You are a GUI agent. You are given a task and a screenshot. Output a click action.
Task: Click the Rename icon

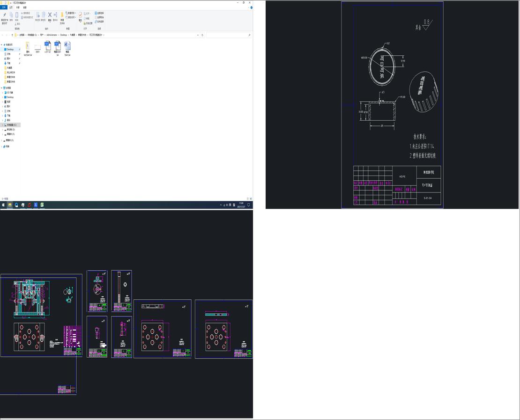pos(55,16)
